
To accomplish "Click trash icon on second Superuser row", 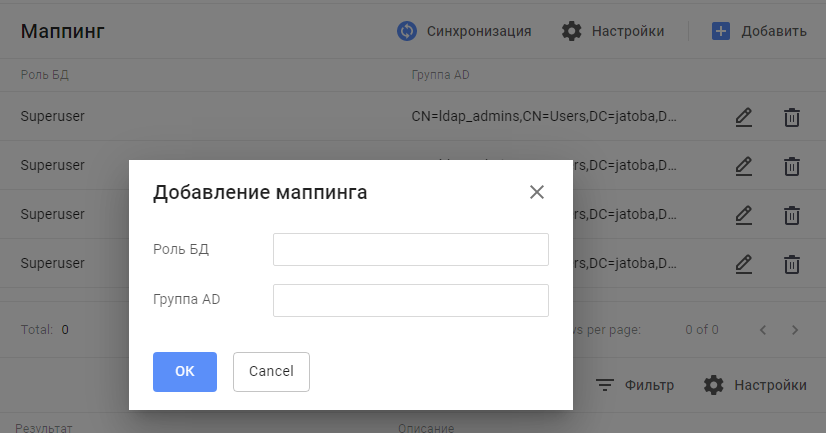I will coord(791,166).
